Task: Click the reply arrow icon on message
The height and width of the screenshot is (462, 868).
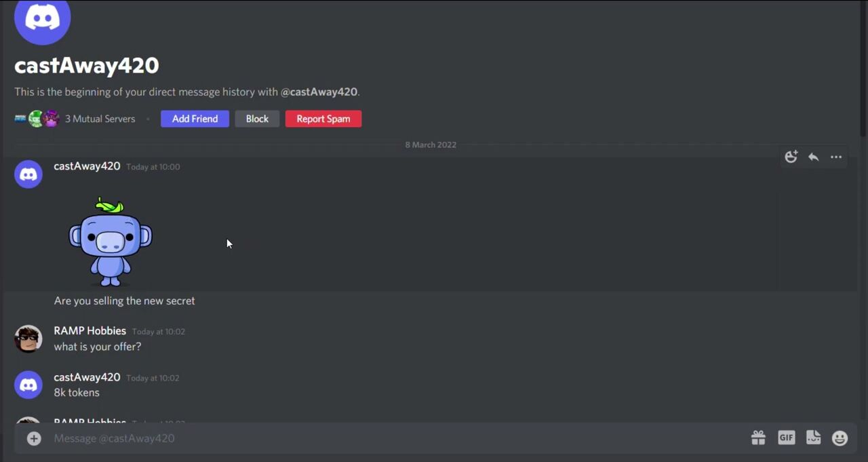Action: (x=813, y=157)
